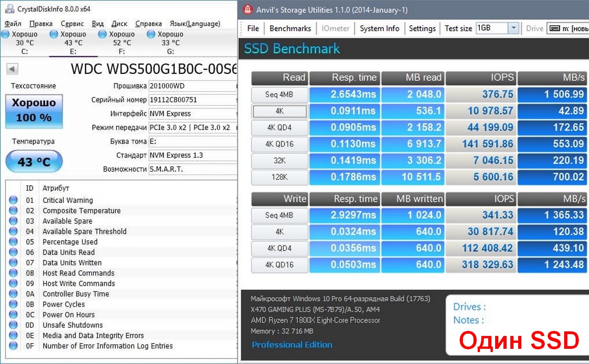Click status orb for Data Units Written
This screenshot has height=364, width=589.
pyautogui.click(x=13, y=262)
